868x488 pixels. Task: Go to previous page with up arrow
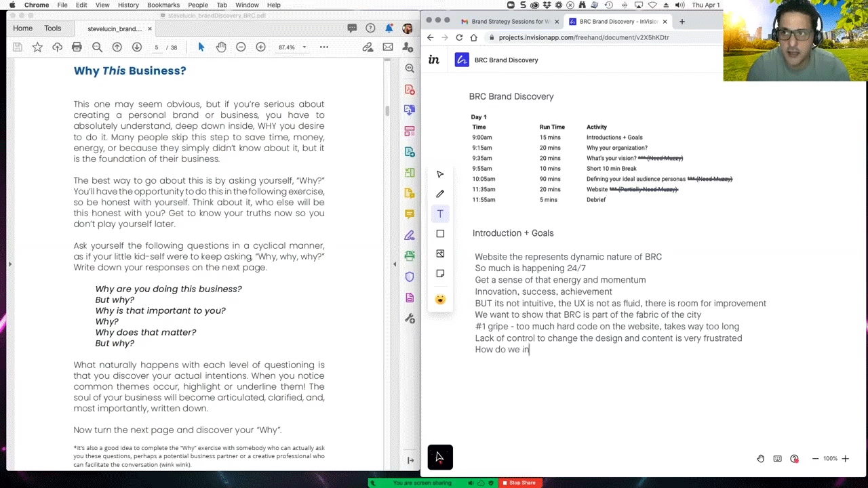[x=117, y=47]
